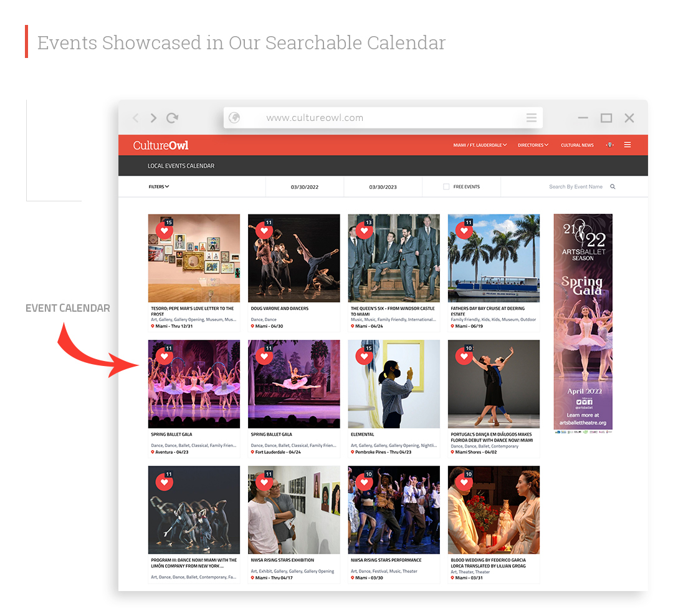Click the browser back arrow
The width and height of the screenshot is (673, 616).
point(136,118)
